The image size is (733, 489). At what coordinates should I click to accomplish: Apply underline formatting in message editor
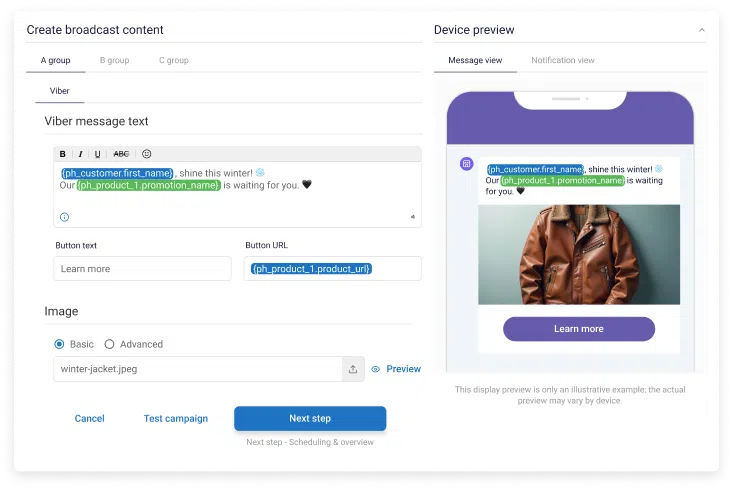coord(97,154)
